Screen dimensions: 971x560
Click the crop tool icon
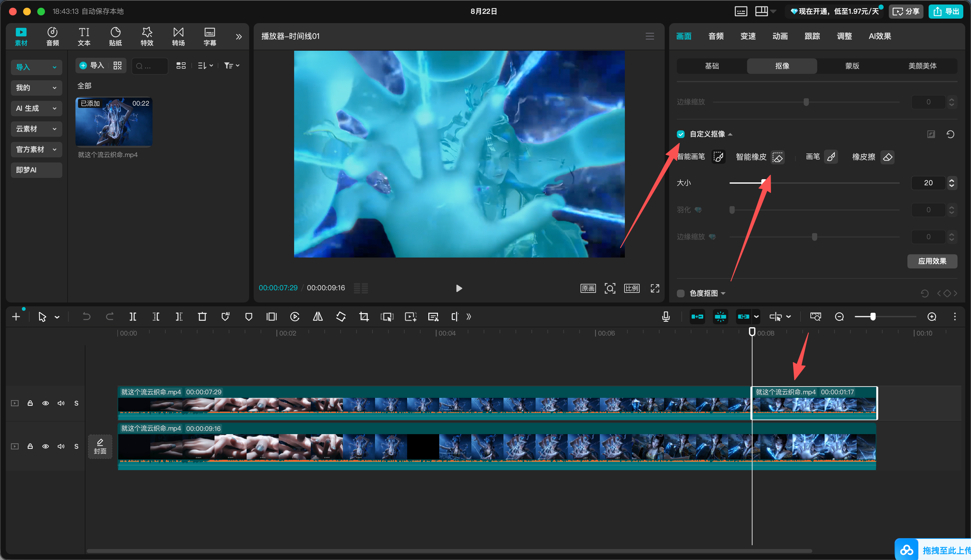364,317
